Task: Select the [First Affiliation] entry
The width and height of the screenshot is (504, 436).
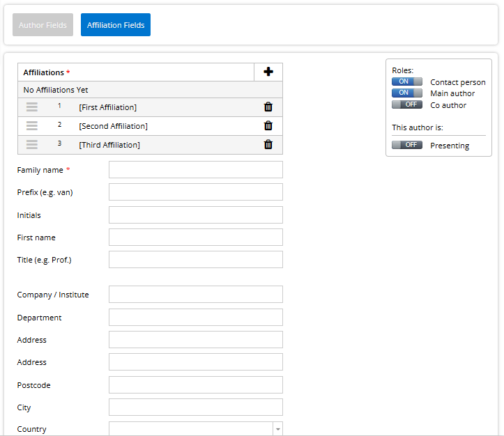Action: [x=108, y=107]
